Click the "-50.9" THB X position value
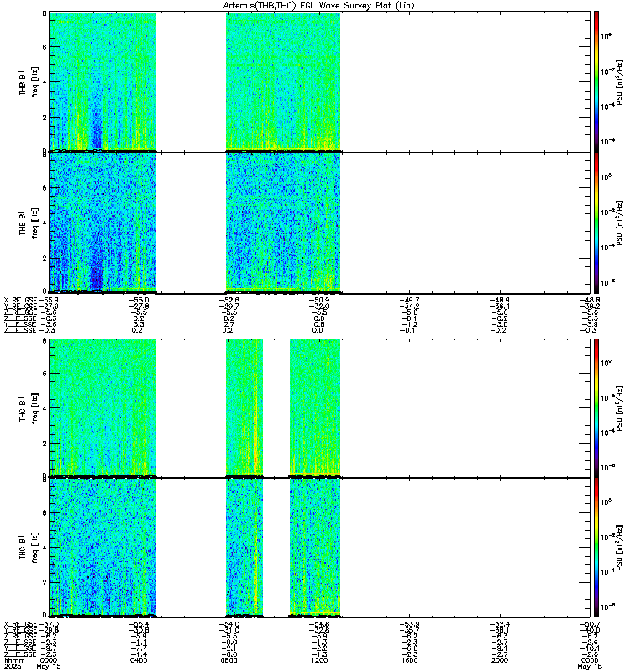 (319, 300)
